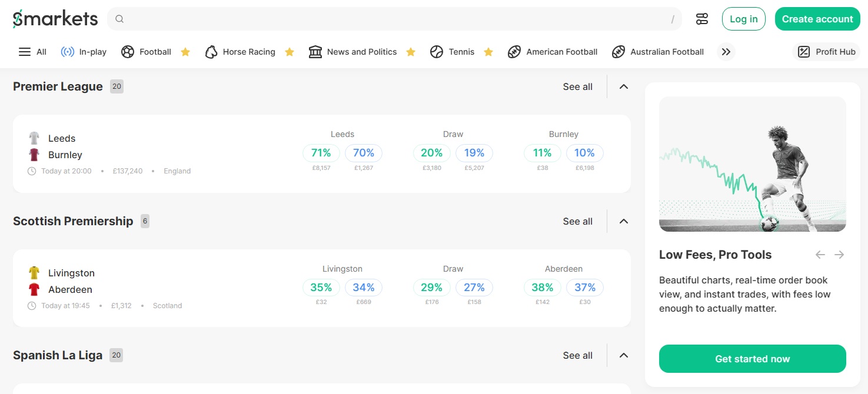Collapse the Spanish La Liga section
The height and width of the screenshot is (394, 868).
click(624, 355)
